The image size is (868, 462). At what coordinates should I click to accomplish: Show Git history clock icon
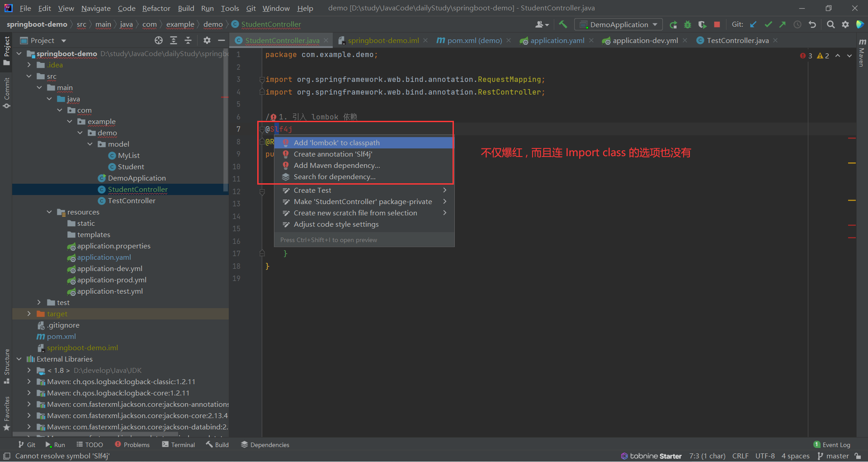tap(797, 24)
